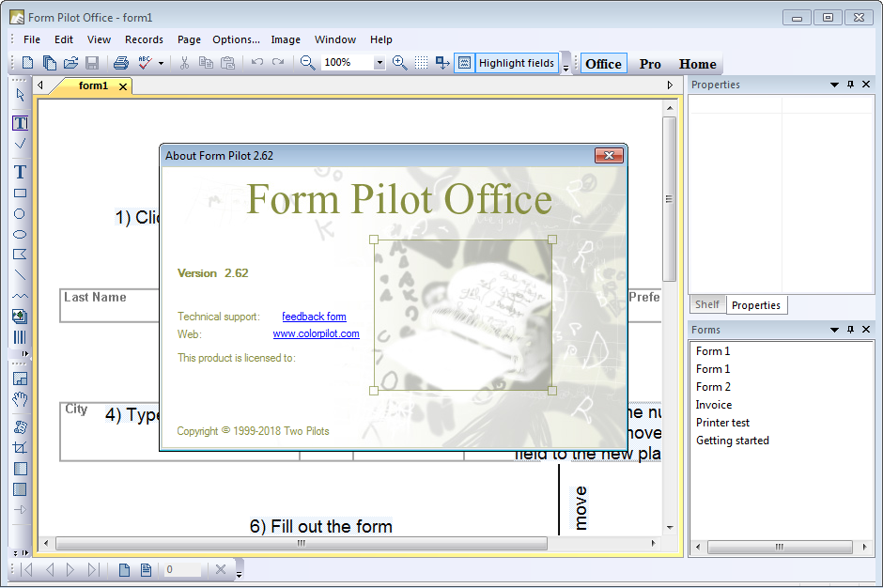Select the insert picture tool
The height and width of the screenshot is (588, 883).
20,317
